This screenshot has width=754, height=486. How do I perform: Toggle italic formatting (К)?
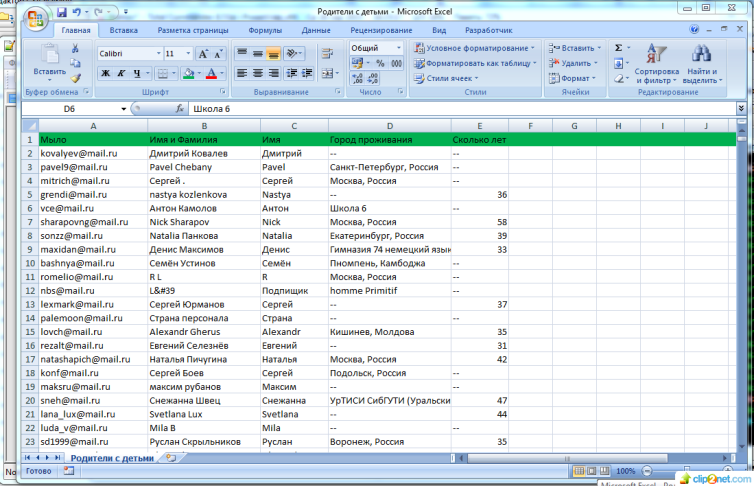pos(121,73)
